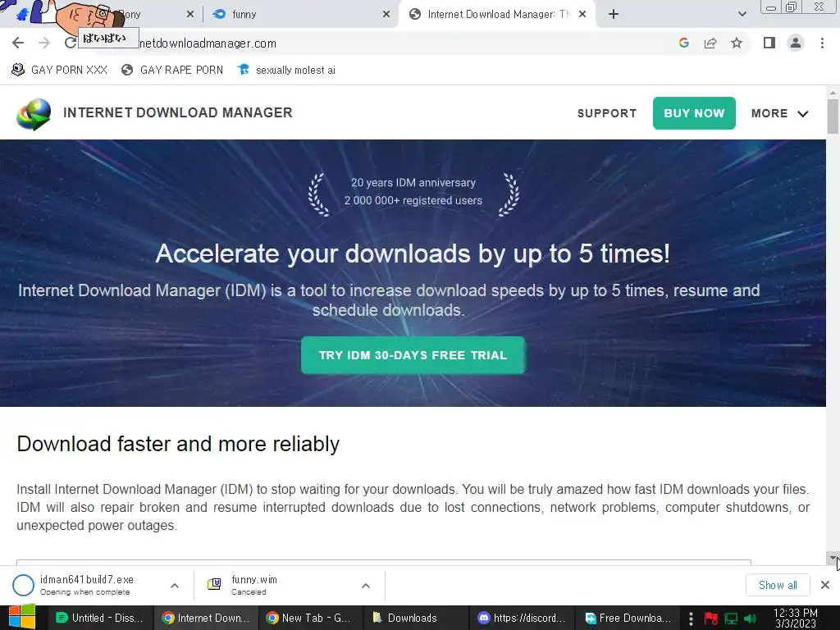Screen dimensions: 840x630
Task: Click the taskbar clock 12:33 PM
Action: pyautogui.click(x=796, y=619)
